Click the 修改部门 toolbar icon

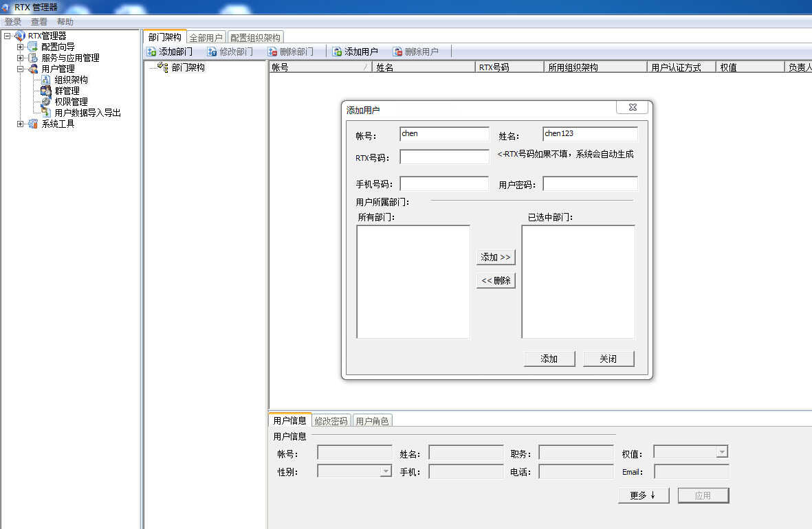(212, 52)
